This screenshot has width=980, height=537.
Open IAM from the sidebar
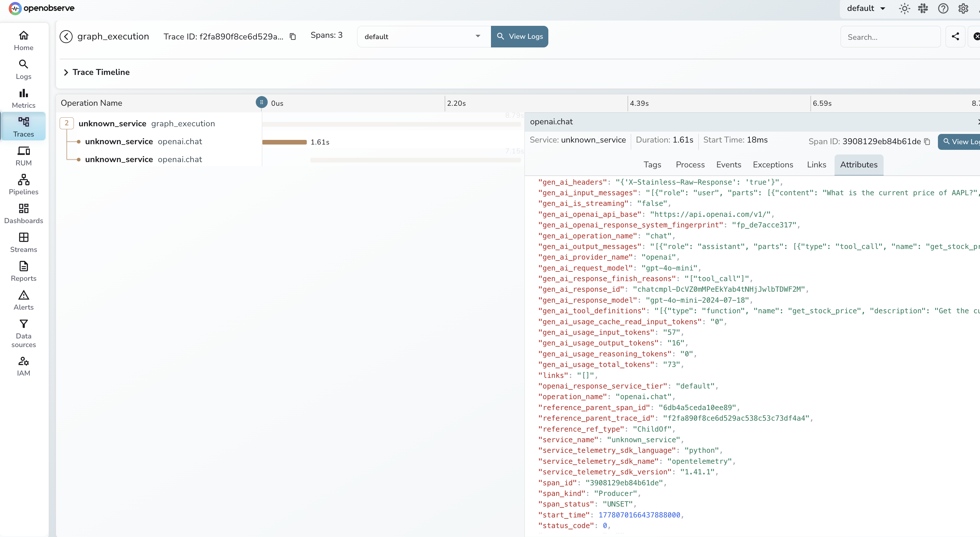pyautogui.click(x=24, y=366)
